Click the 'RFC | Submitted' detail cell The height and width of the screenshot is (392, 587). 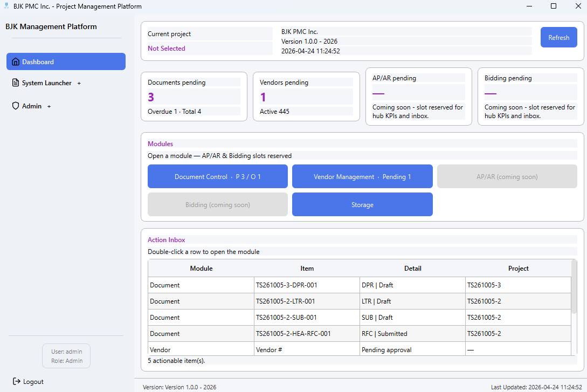click(x=412, y=333)
